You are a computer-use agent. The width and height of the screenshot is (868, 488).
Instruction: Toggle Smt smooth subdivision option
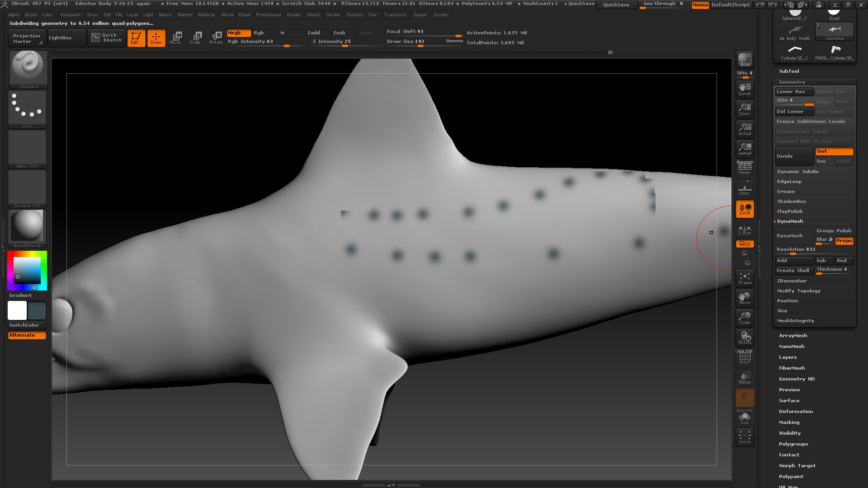click(x=834, y=151)
